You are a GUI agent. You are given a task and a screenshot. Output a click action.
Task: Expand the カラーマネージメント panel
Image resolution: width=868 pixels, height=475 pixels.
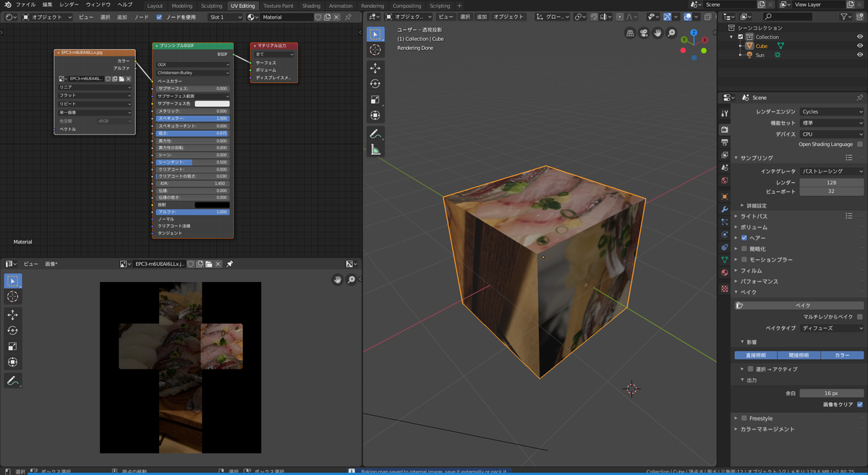pos(767,429)
